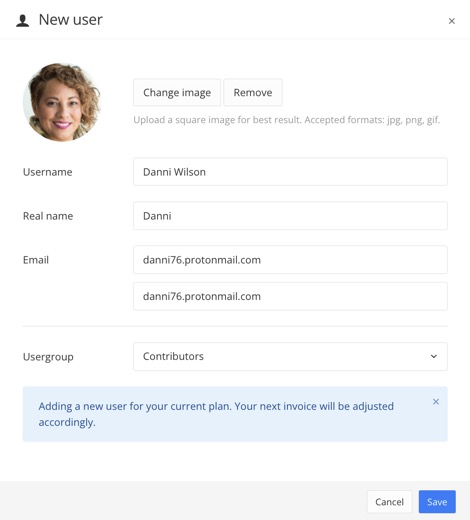Click the second email confirmation field
The height and width of the screenshot is (520, 470).
(290, 296)
